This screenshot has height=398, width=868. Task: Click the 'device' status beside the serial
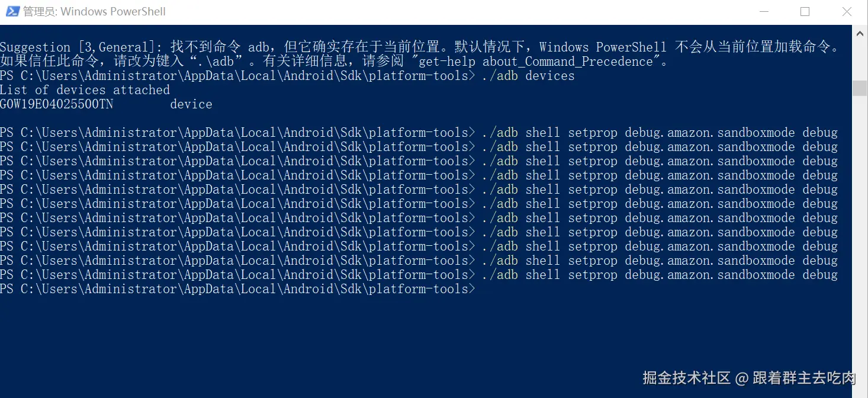point(191,104)
